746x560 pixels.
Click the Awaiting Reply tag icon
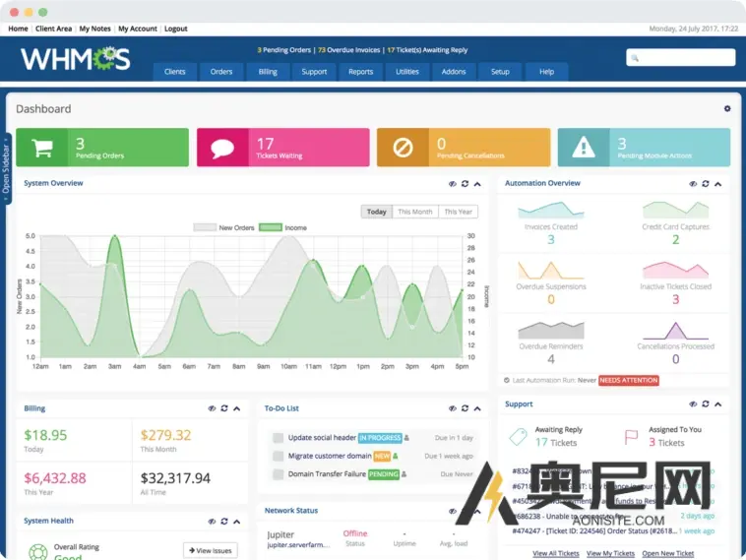[518, 436]
